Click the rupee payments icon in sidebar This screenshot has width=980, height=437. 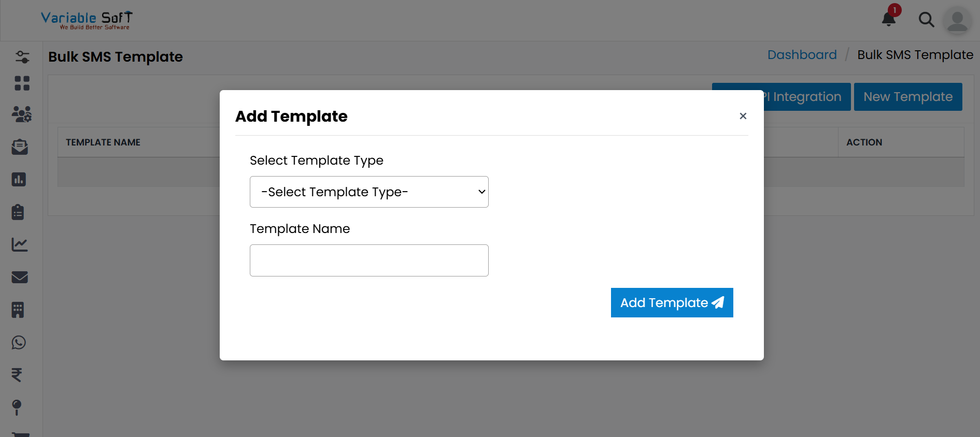click(x=17, y=374)
